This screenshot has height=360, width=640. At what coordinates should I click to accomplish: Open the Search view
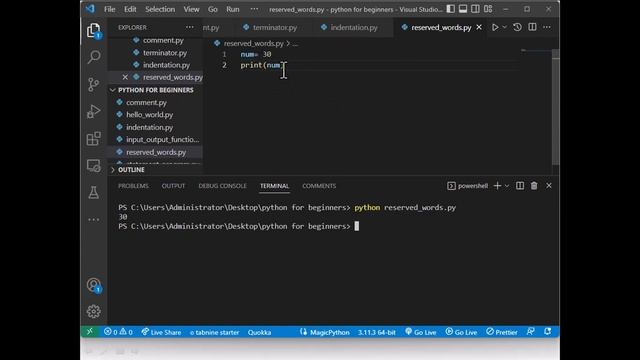(94, 57)
